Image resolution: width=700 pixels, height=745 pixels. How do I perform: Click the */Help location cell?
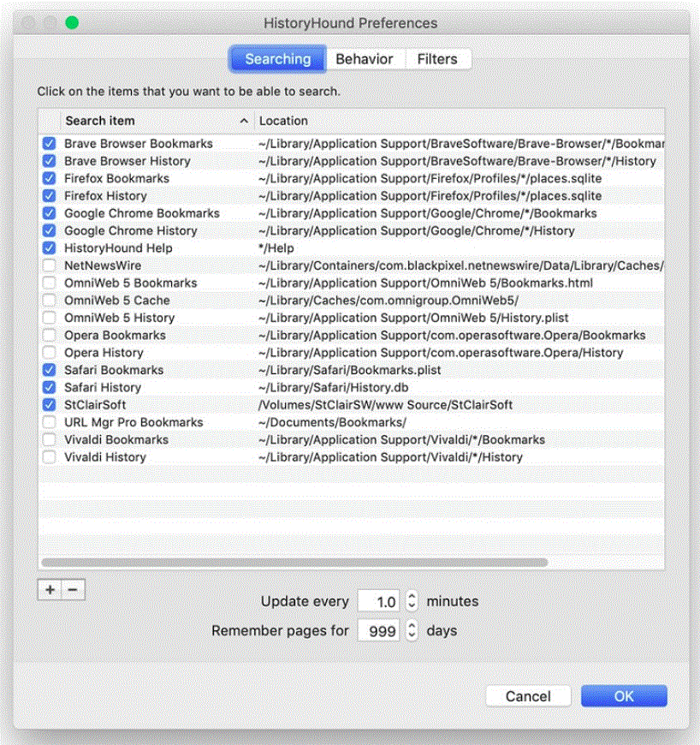coord(276,248)
